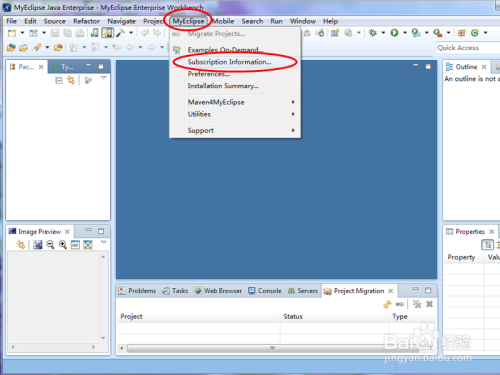Toggle link icon in Image Preview toolbar
Screen dimensions: 500x375
tap(21, 245)
